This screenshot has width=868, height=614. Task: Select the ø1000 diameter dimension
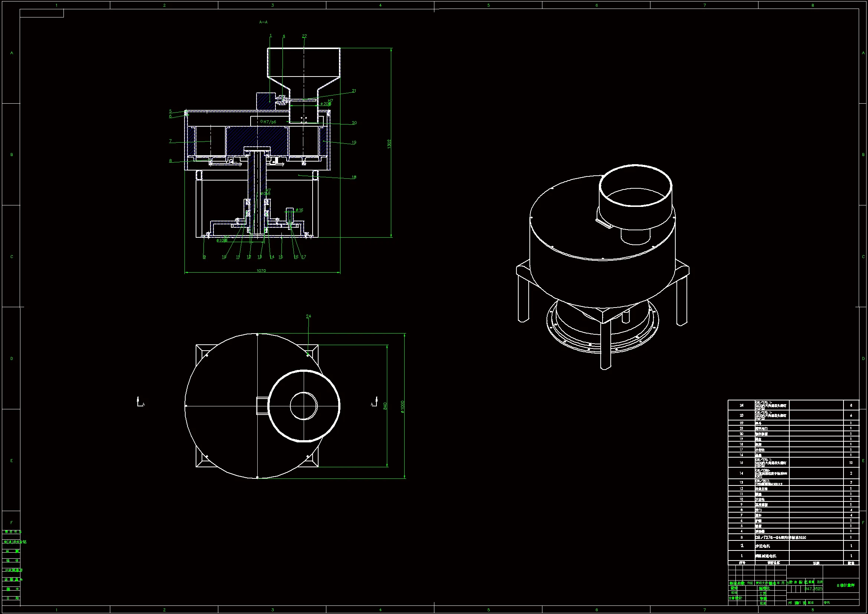tap(402, 407)
